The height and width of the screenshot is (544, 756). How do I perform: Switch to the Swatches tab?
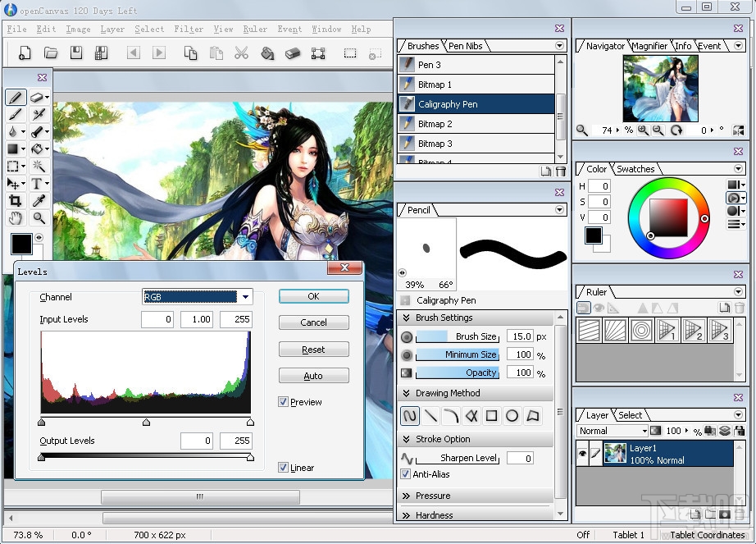[635, 169]
